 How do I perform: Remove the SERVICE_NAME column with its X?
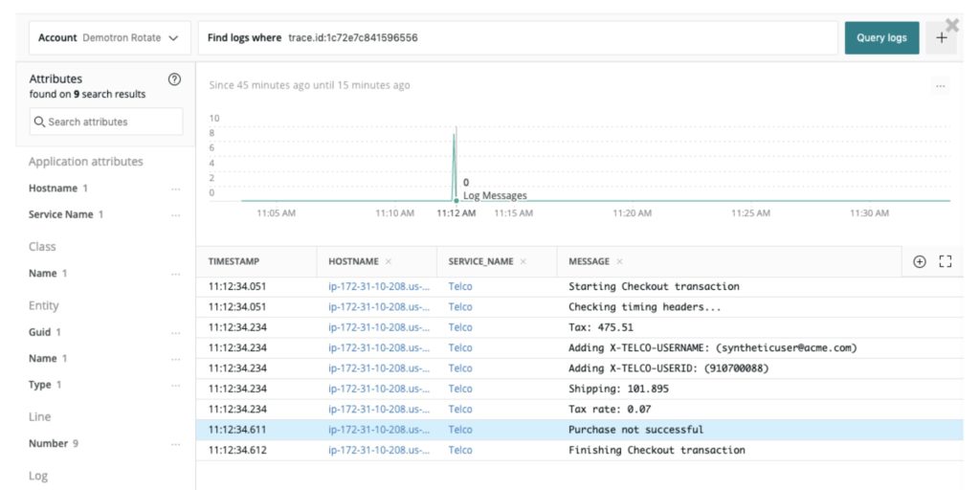pos(523,261)
